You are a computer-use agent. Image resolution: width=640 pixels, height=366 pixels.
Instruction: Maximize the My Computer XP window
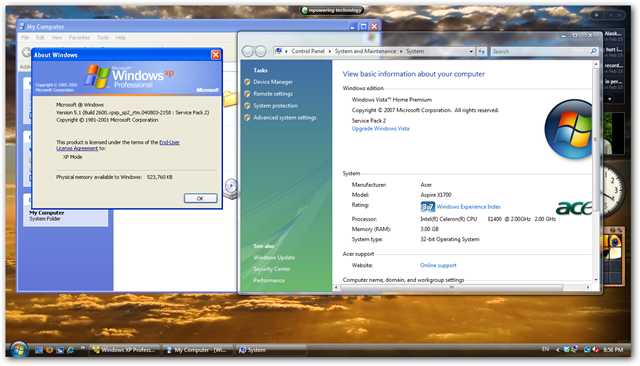(x=363, y=27)
